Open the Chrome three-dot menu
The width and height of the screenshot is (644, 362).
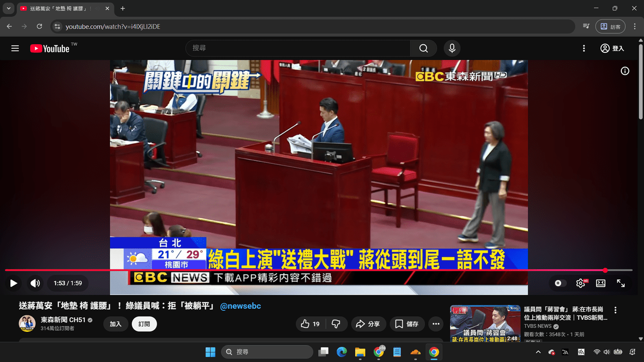(x=634, y=26)
